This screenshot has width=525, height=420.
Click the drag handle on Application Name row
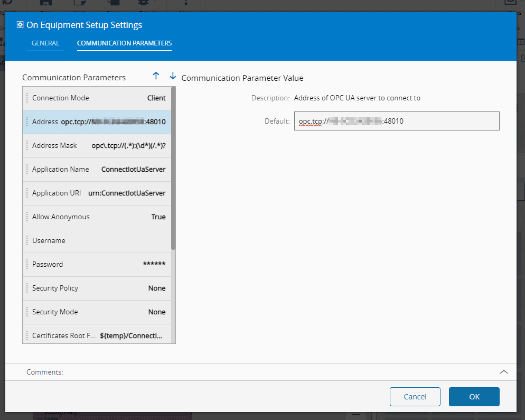pos(26,169)
